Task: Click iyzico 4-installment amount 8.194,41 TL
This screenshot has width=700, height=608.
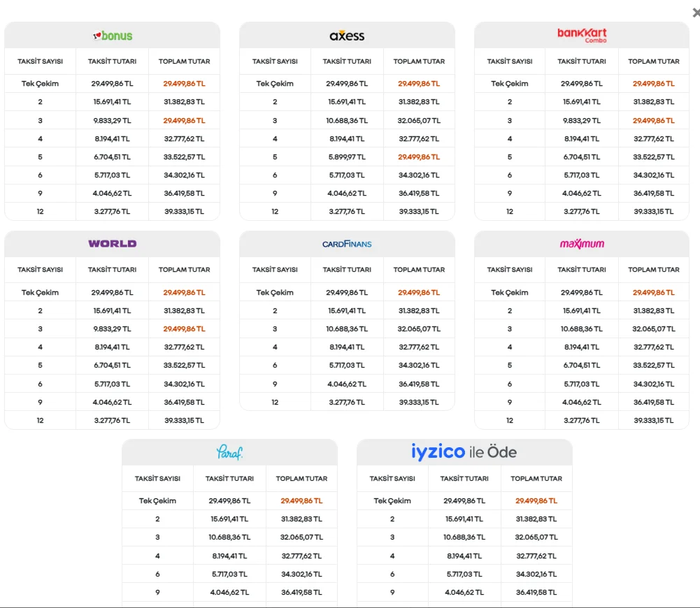Action: tap(464, 556)
